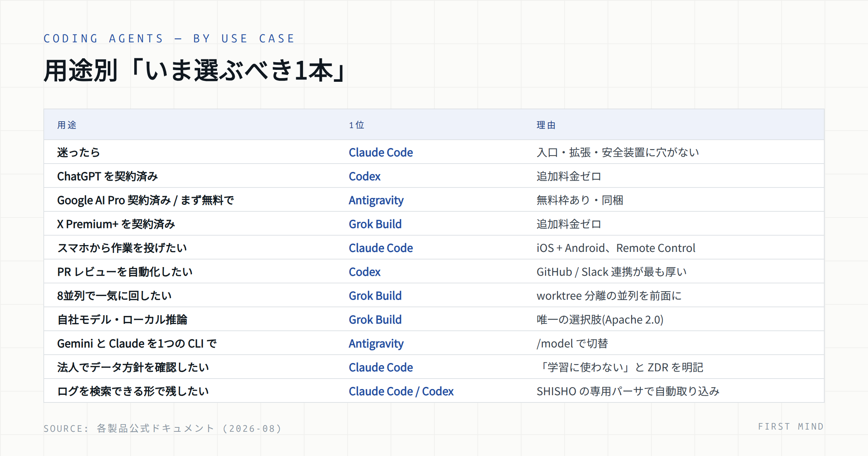
Task: Click the slide title 用途別「いま選ぶべき1本」
Action: (x=195, y=70)
